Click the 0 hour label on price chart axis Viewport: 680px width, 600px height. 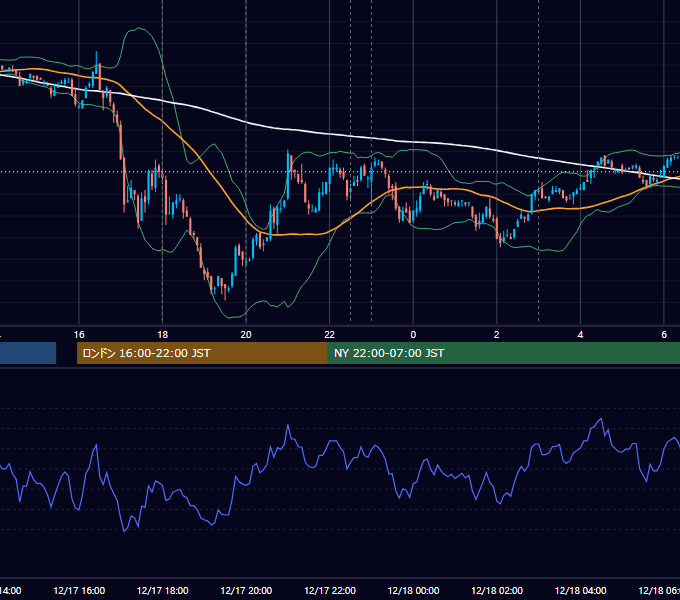413,335
